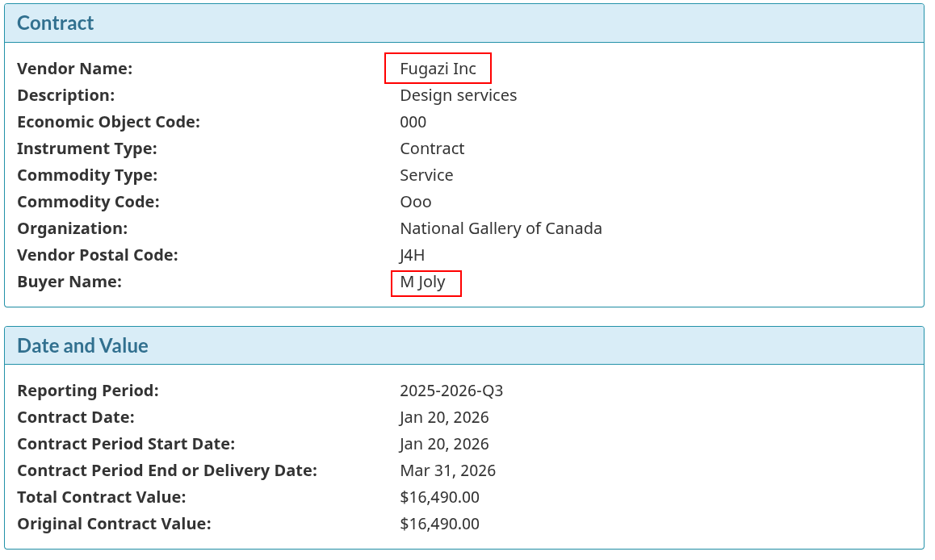Click the Economic Object Code label
This screenshot has width=935, height=560.
coord(108,122)
